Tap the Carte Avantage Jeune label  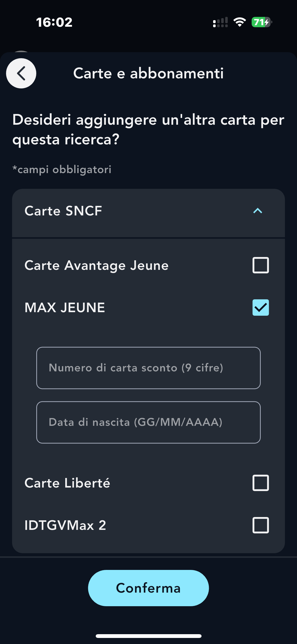[x=96, y=265]
